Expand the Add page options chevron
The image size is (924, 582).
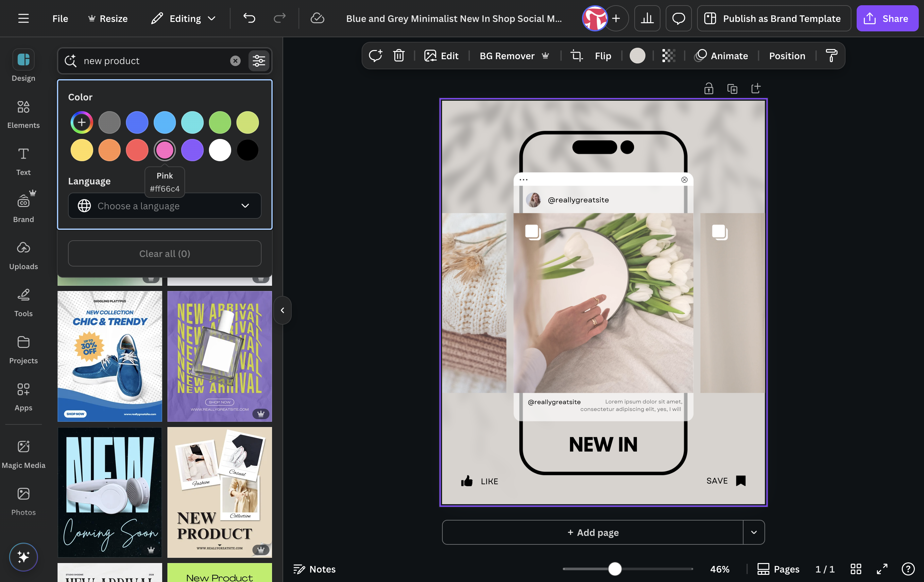click(754, 532)
